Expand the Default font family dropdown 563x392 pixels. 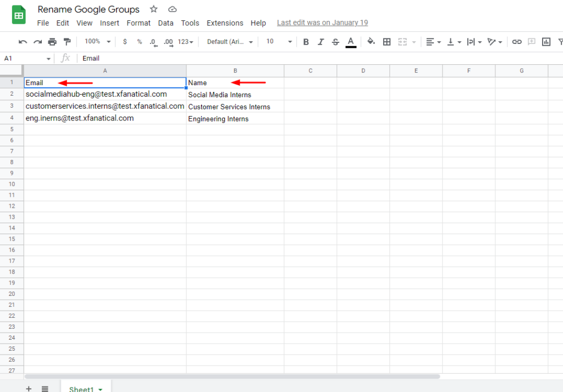coord(228,42)
